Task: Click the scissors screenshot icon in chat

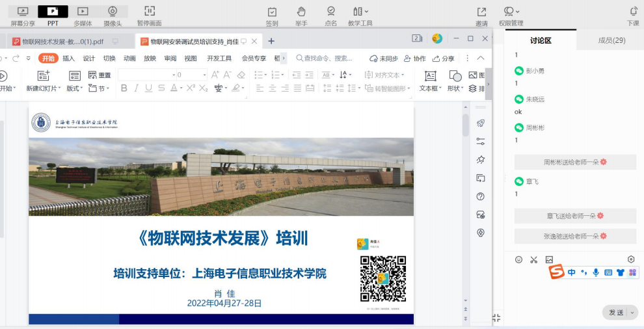Action: click(533, 259)
